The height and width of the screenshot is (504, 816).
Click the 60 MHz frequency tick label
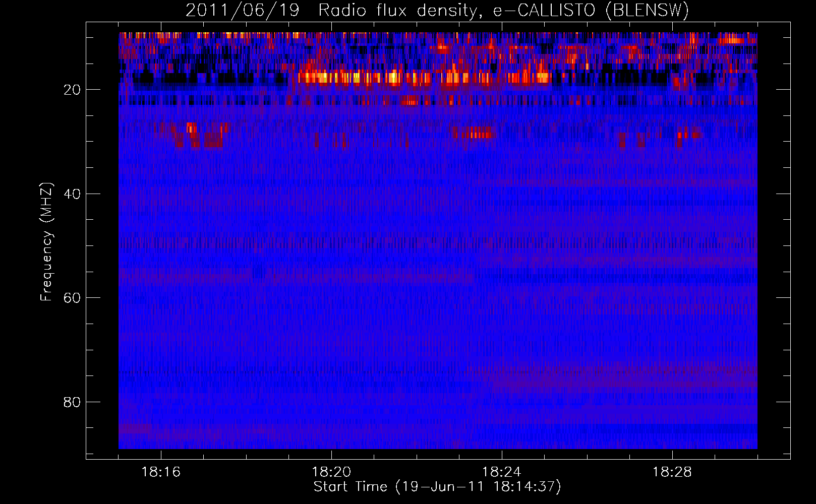coord(72,298)
